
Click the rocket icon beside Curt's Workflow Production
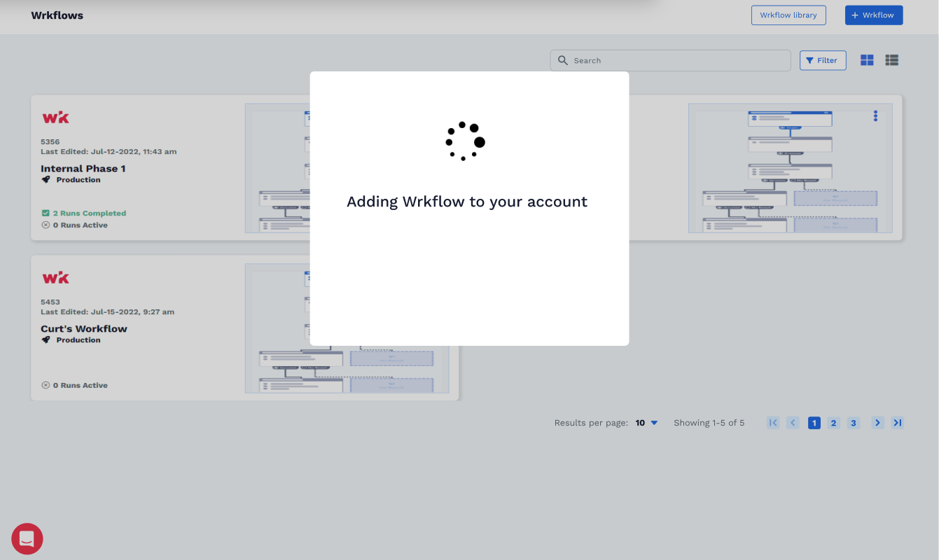pyautogui.click(x=46, y=340)
